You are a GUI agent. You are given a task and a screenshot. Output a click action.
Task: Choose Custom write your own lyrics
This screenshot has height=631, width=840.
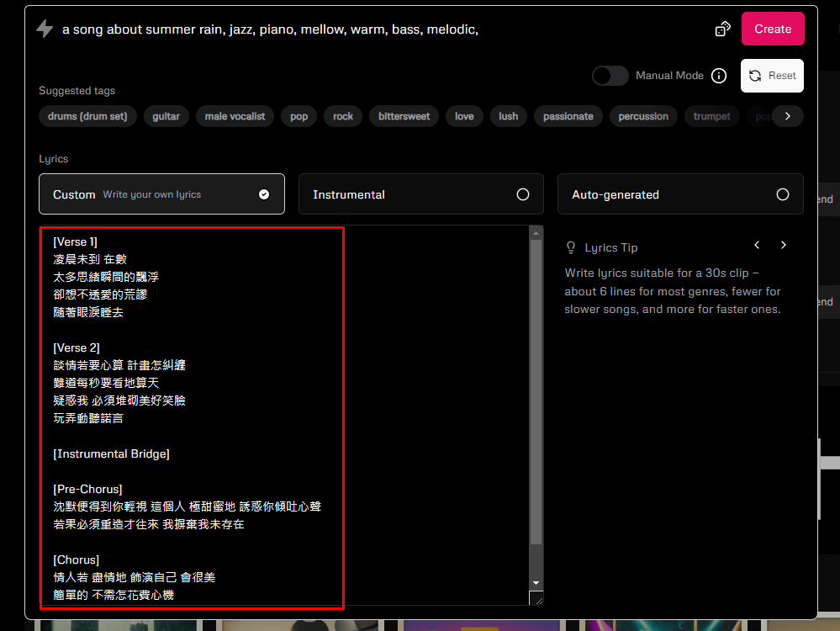[x=161, y=194]
